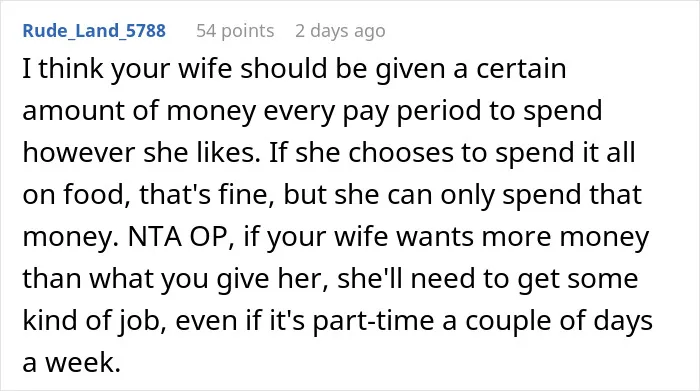This screenshot has width=700, height=391.
Task: Click the word 'part-time' in the comment
Action: (373, 321)
